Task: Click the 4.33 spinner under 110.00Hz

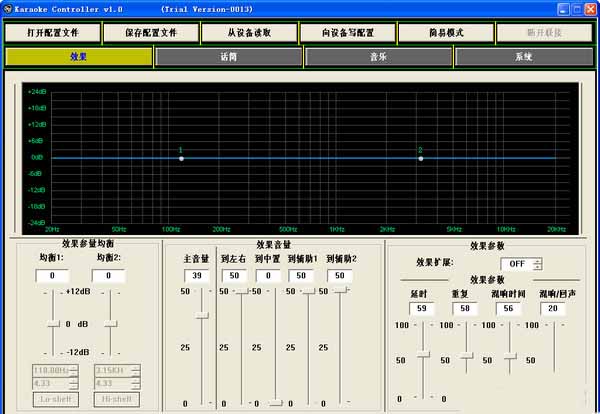Action: pos(55,383)
